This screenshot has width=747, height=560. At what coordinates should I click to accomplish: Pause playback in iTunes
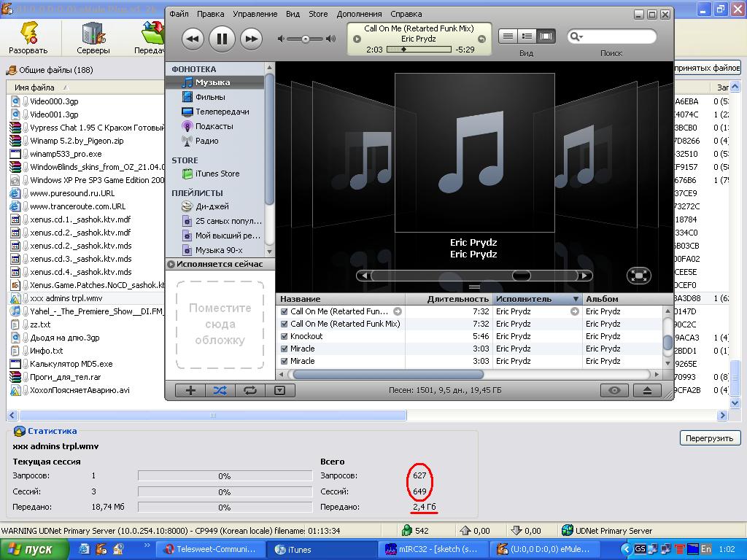tap(222, 39)
